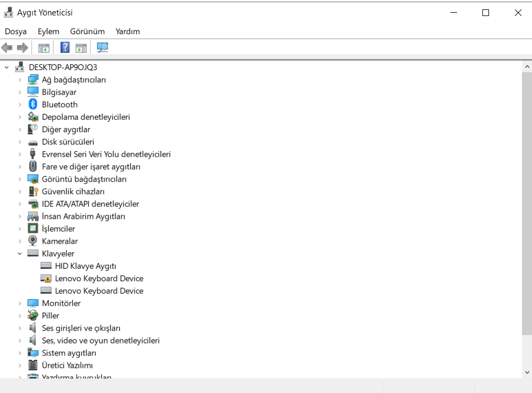Viewport: 532px width, 393px height.
Task: Click the Back arrow toolbar icon
Action: [7, 47]
